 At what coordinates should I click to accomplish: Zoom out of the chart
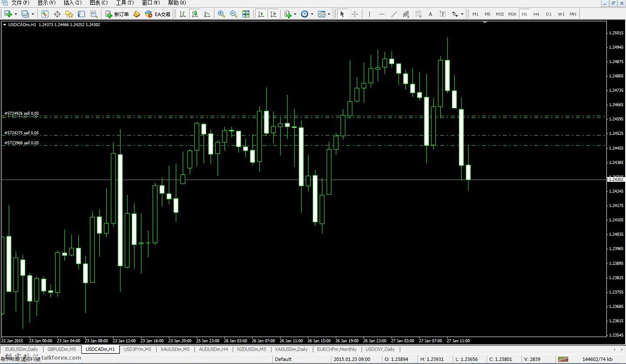coord(234,14)
